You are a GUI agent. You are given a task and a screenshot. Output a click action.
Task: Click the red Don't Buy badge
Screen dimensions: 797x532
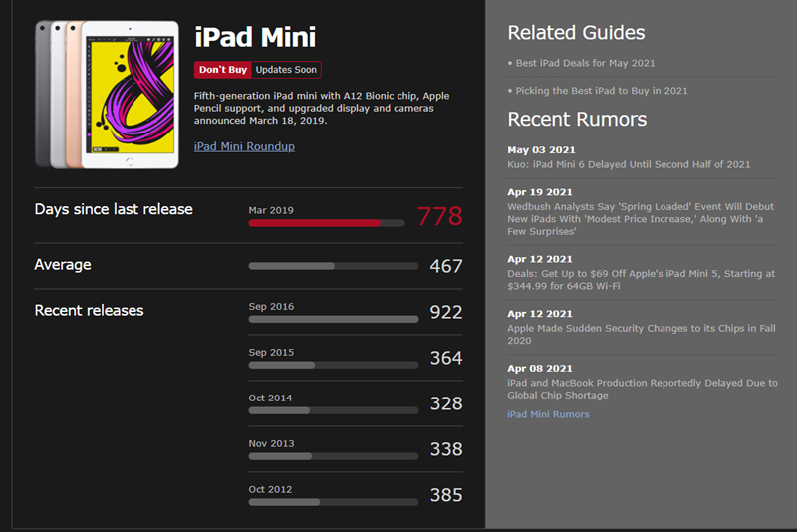(x=222, y=70)
